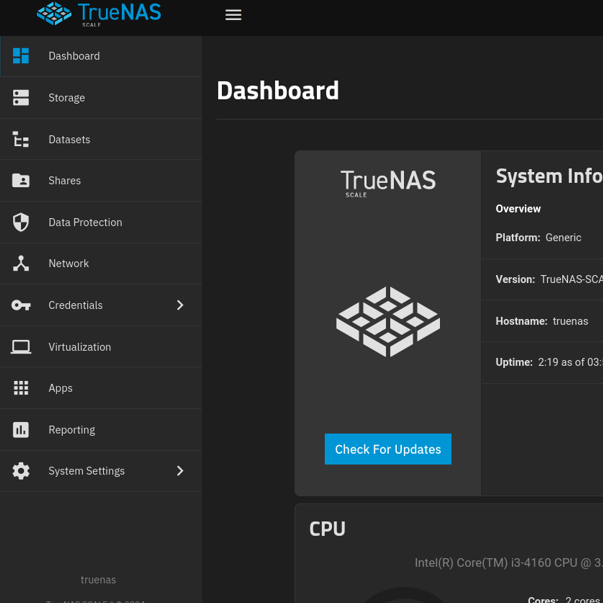Viewport: 603px width, 603px height.
Task: Open the Storage menu item
Action: [67, 98]
